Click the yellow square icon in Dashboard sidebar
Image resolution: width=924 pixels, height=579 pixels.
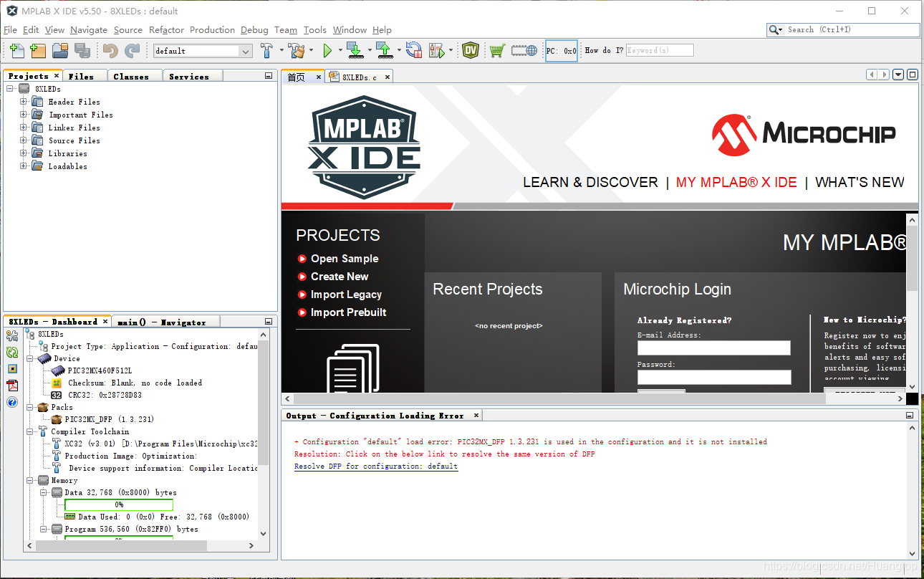tap(12, 368)
